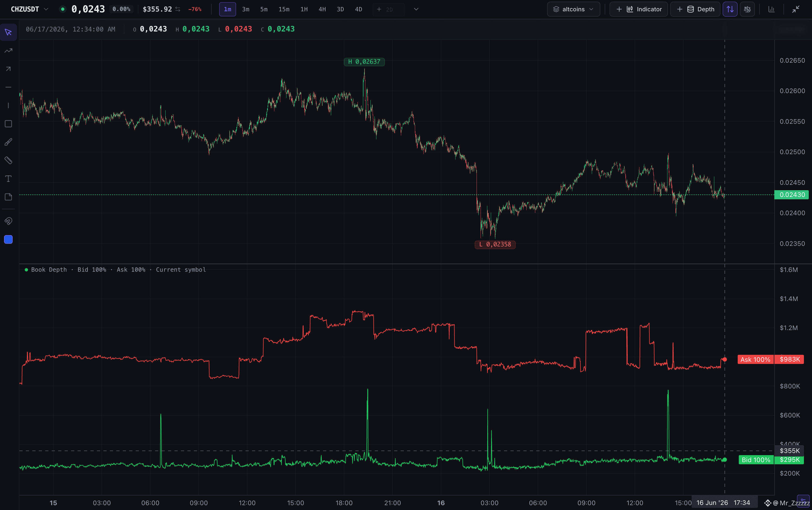This screenshot has height=510, width=812.
Task: Click the -76% change value
Action: click(x=195, y=9)
